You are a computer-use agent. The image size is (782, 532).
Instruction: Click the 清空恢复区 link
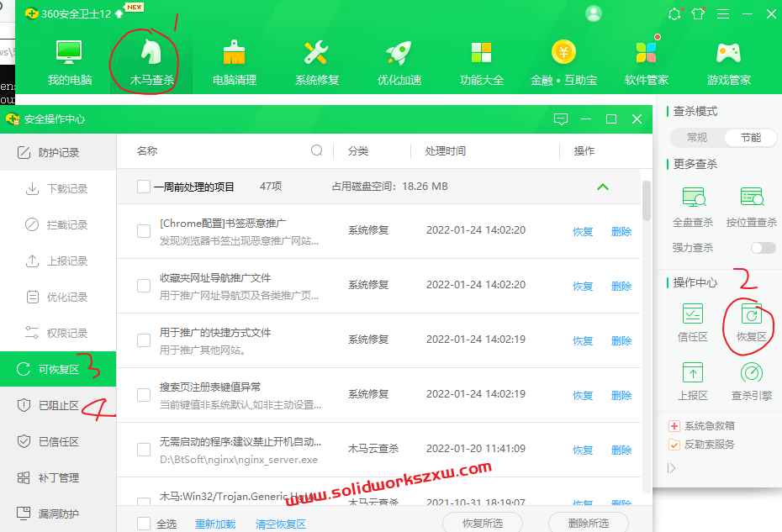coord(280,523)
